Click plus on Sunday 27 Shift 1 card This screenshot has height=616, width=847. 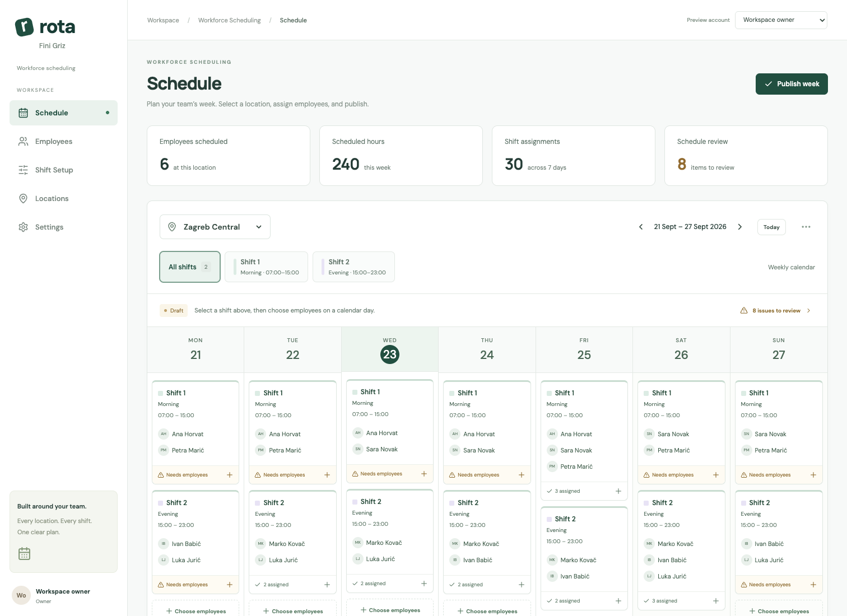813,475
